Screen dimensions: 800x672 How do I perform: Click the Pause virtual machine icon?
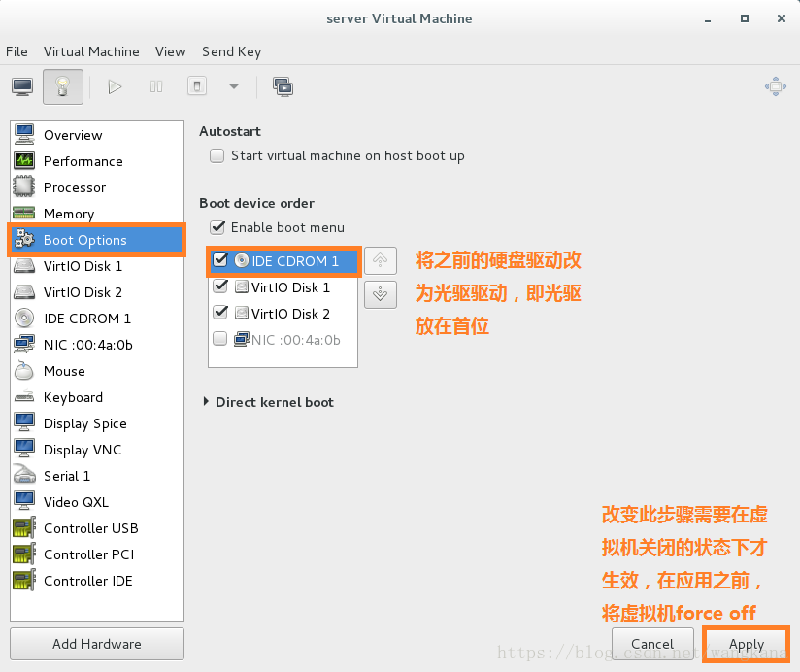(156, 86)
